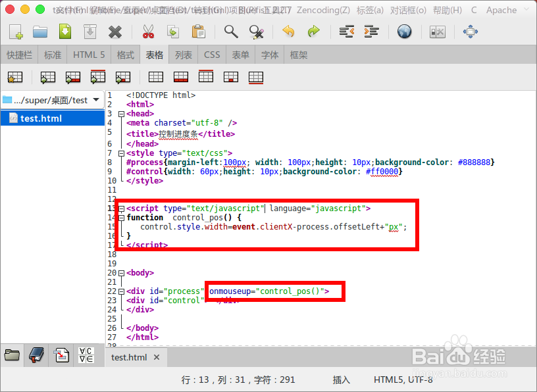Switch to the 标准 tab
The height and width of the screenshot is (392, 537).
click(53, 55)
